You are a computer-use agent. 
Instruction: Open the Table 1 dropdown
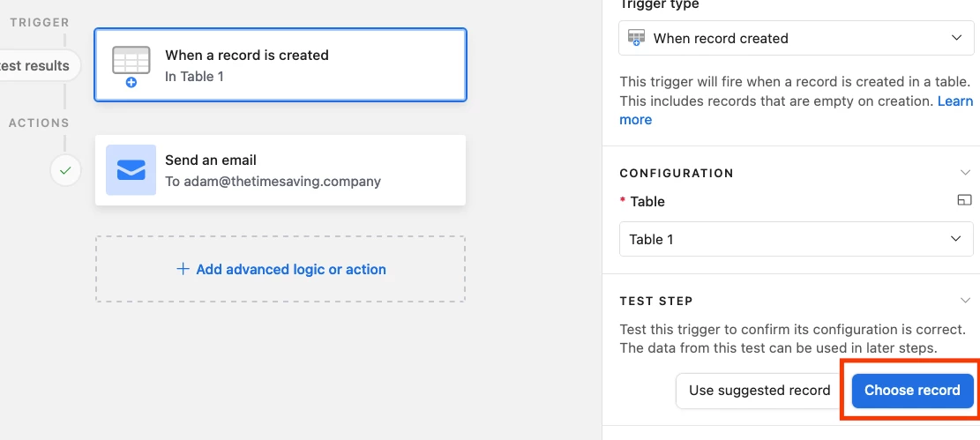coord(797,239)
